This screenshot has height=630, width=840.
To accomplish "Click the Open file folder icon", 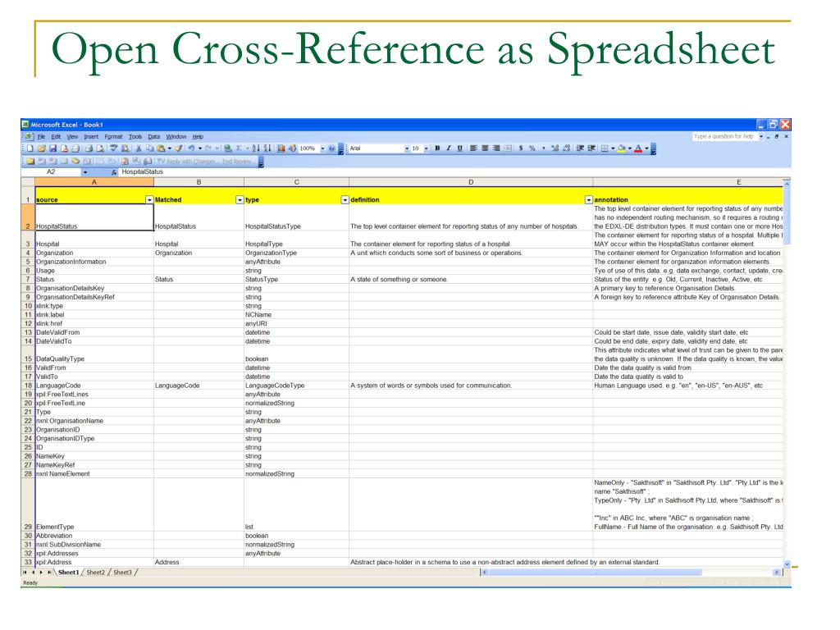I will point(42,148).
